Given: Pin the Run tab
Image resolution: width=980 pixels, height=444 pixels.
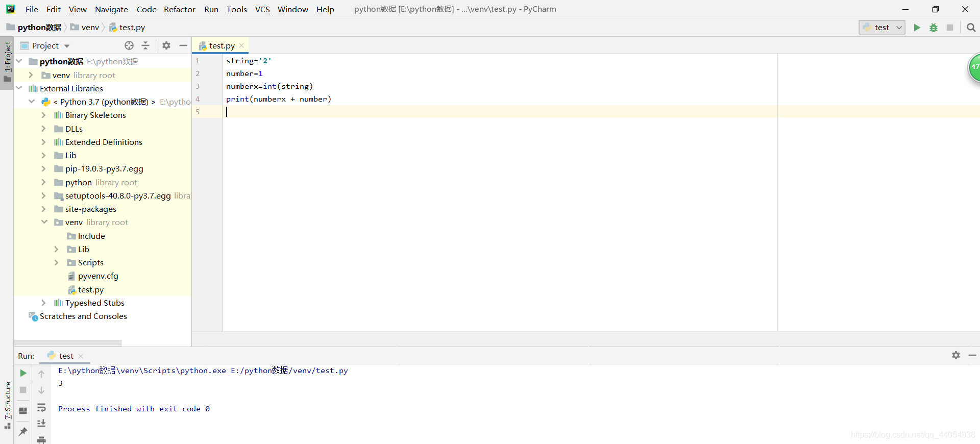Looking at the screenshot, I should pyautogui.click(x=23, y=431).
